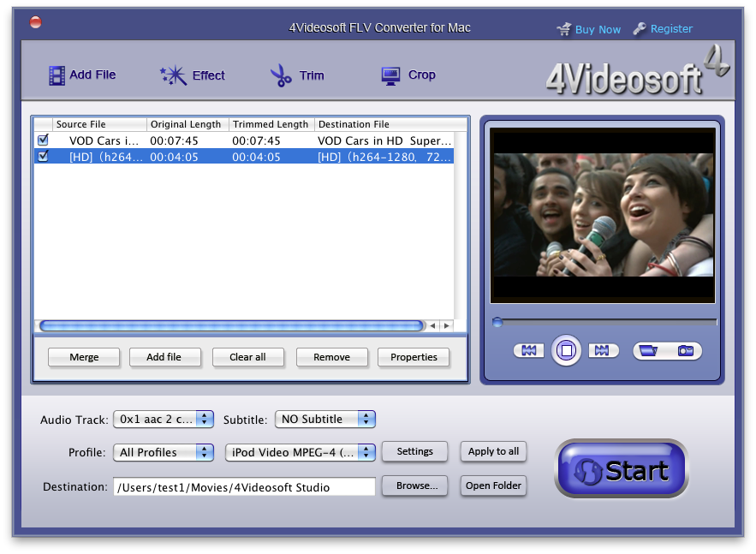The image size is (756, 554).
Task: Click the Register link
Action: (x=671, y=29)
